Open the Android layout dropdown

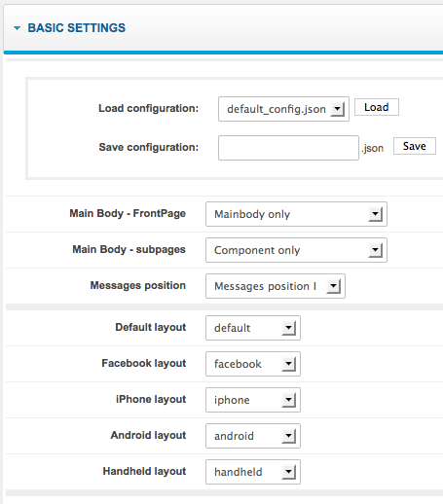pos(253,436)
